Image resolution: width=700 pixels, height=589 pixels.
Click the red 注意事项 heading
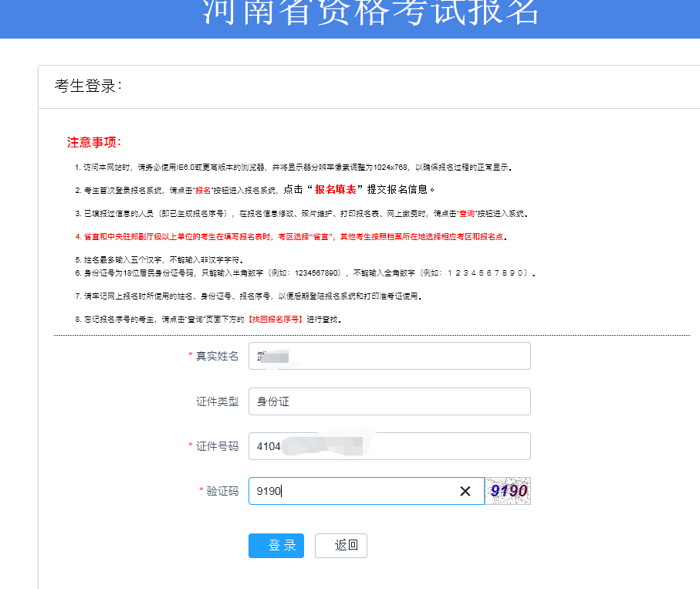click(x=93, y=142)
